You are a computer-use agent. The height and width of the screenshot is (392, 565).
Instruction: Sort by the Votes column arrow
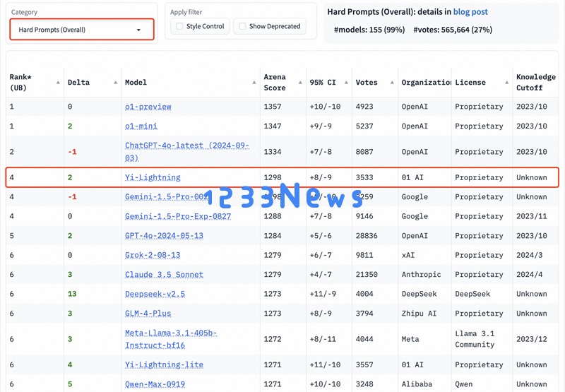point(392,83)
